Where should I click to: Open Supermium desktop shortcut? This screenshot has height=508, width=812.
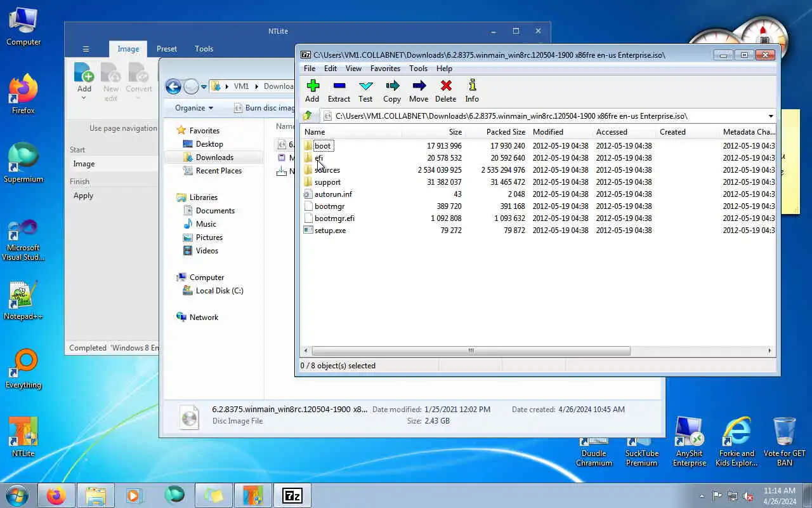click(x=23, y=163)
